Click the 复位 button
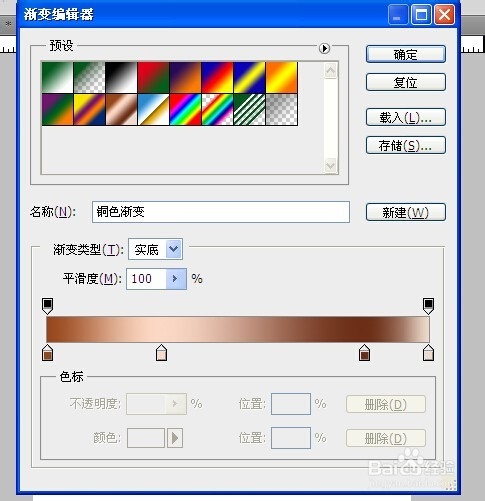 pyautogui.click(x=406, y=82)
